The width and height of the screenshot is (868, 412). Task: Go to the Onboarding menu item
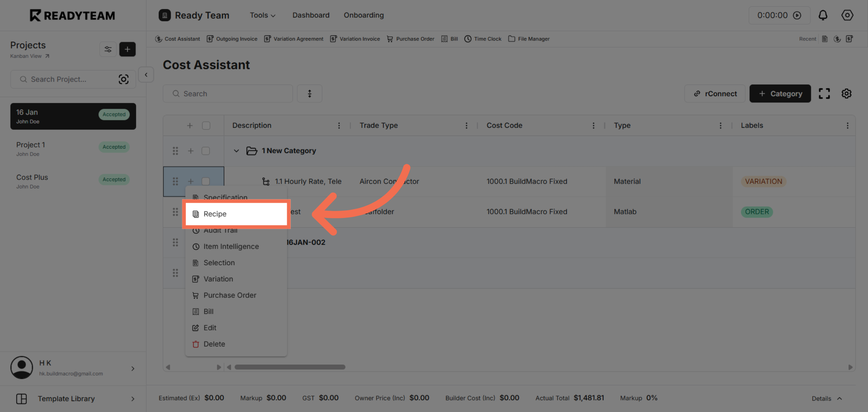tap(363, 15)
